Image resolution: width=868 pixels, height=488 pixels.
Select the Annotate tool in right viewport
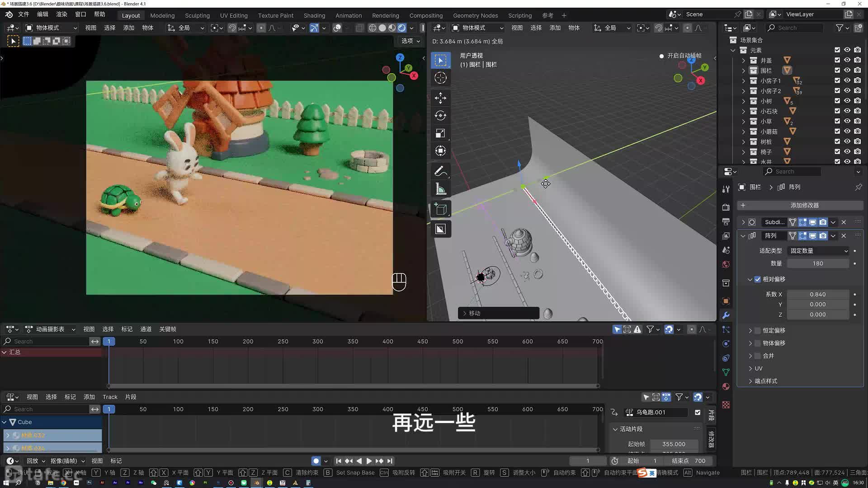tap(440, 171)
